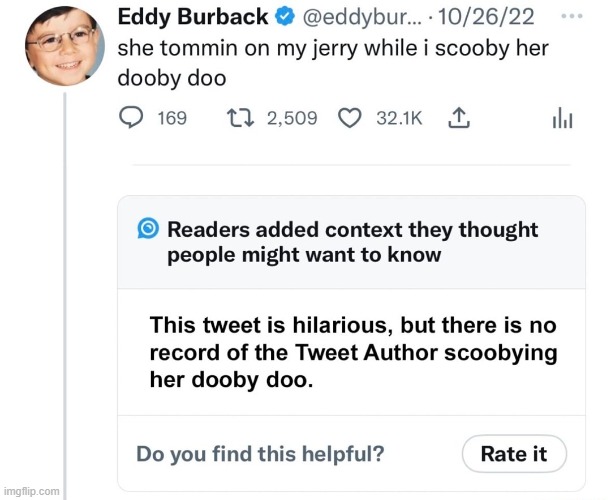Click the Readers added context header
The image size is (611, 500).
click(x=353, y=242)
